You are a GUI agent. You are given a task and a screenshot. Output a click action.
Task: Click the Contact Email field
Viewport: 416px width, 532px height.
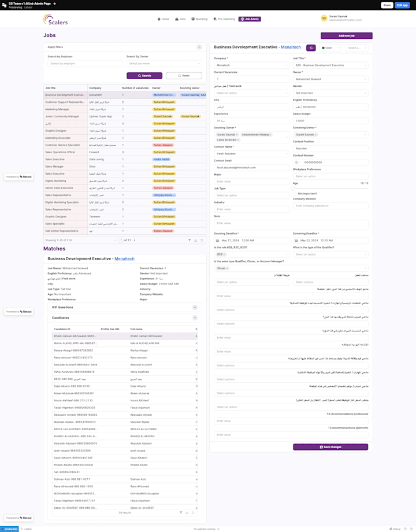click(251, 168)
